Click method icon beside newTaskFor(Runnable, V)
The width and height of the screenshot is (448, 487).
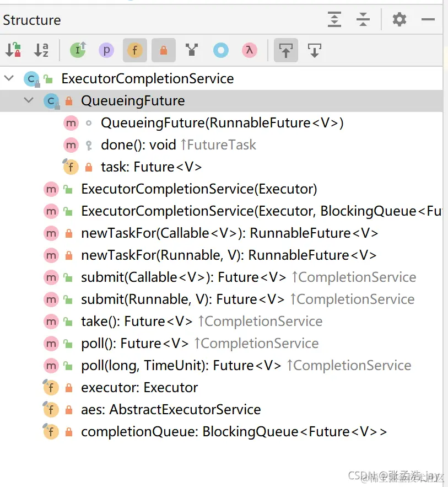[51, 255]
